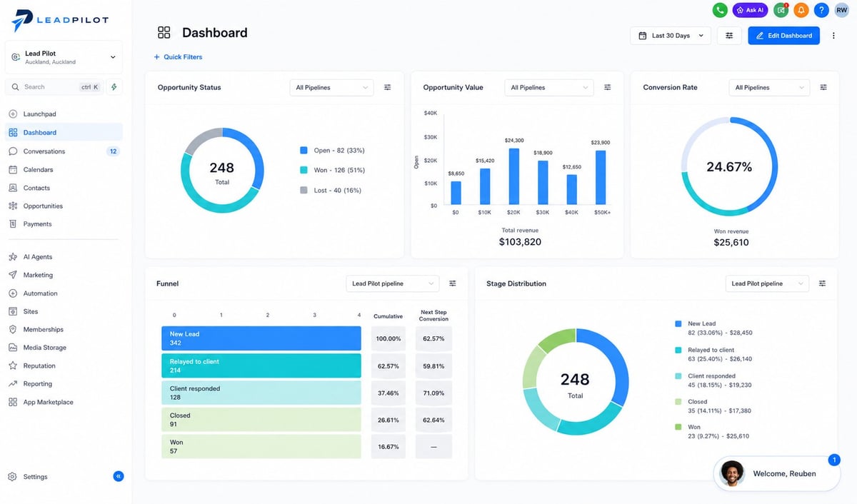Click the New Lead funnel bar

click(261, 338)
